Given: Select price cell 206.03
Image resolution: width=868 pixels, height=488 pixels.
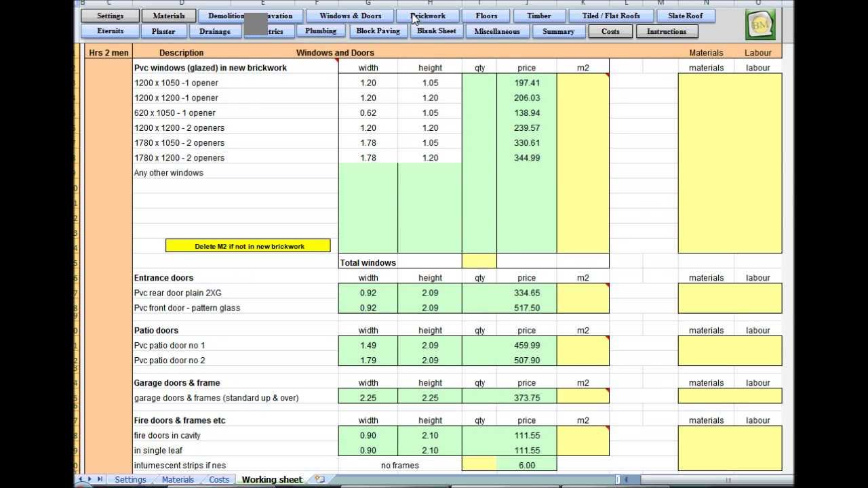Looking at the screenshot, I should point(527,98).
